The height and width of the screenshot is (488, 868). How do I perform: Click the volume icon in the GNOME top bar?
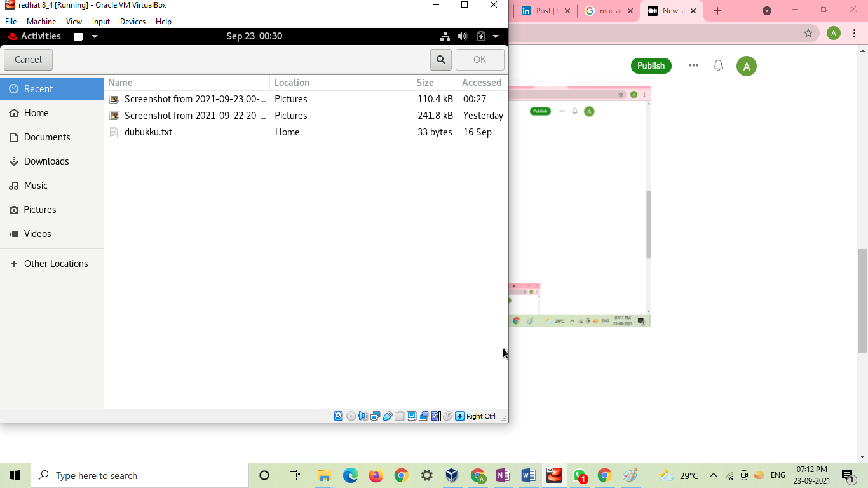[x=462, y=36]
